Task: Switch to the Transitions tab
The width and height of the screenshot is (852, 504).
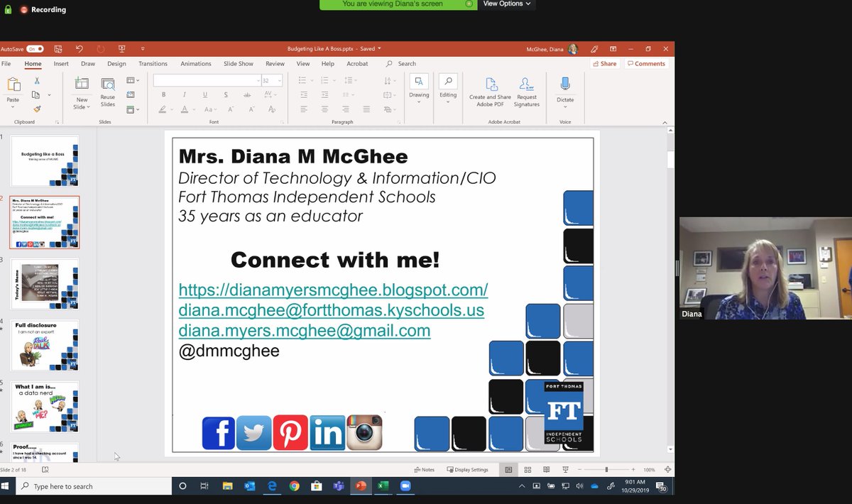Action: pyautogui.click(x=153, y=64)
